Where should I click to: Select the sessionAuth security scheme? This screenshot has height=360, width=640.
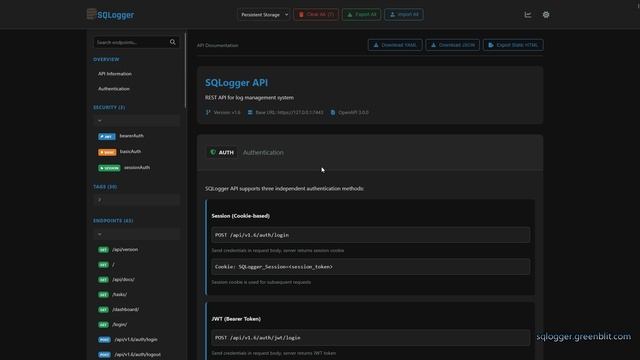pos(137,167)
